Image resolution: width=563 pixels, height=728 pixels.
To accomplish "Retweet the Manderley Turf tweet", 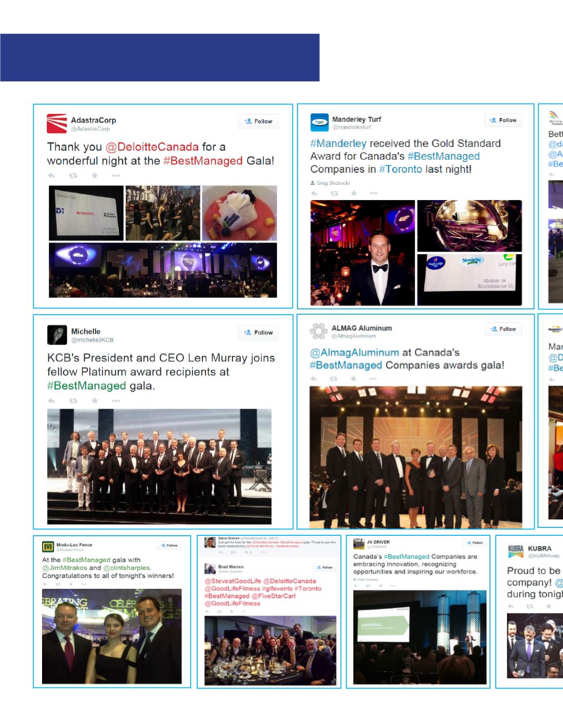I will 334,193.
